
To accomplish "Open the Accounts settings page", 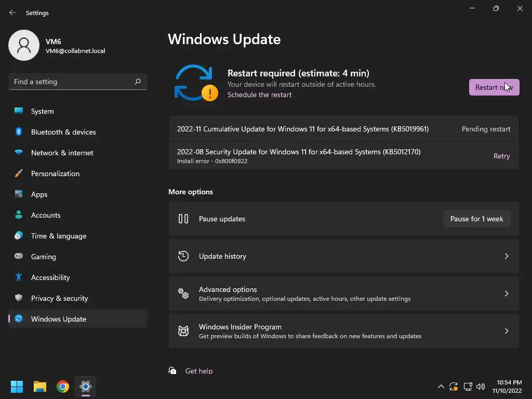I will [x=46, y=215].
